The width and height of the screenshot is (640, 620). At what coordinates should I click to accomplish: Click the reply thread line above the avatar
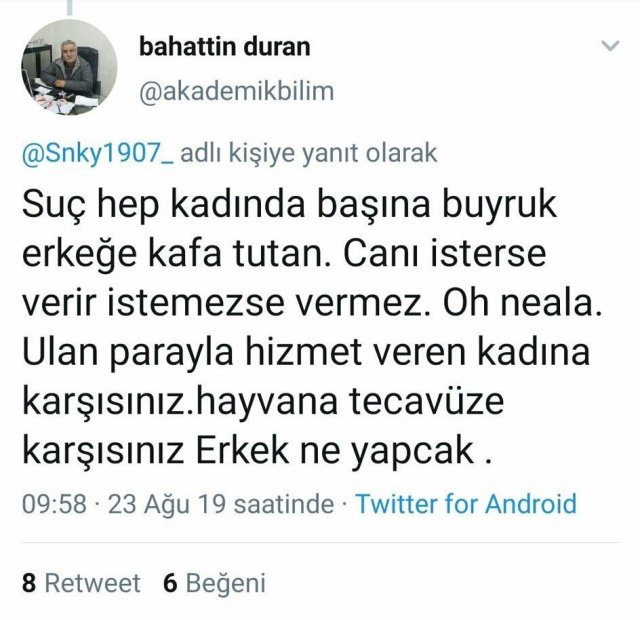pos(69,7)
